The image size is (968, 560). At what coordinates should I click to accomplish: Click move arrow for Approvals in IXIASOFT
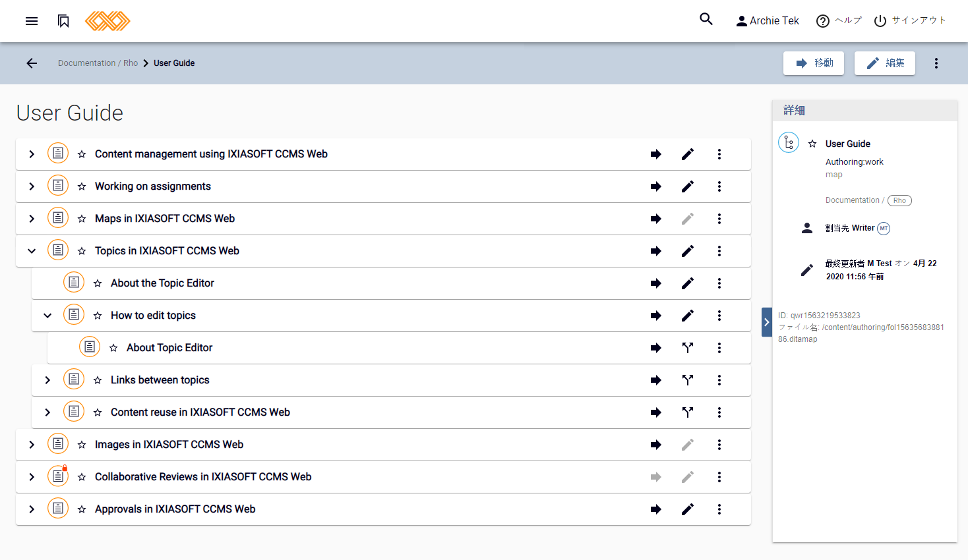656,509
